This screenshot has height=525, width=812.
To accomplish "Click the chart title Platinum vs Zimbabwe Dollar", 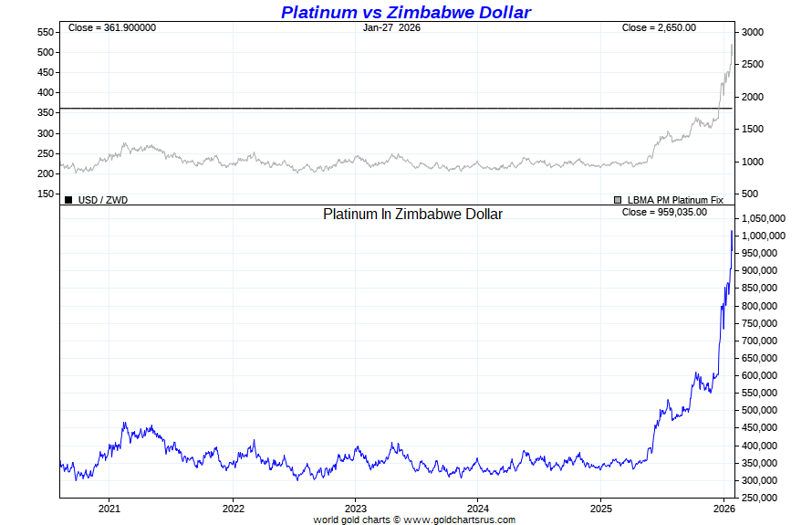I will point(406,12).
